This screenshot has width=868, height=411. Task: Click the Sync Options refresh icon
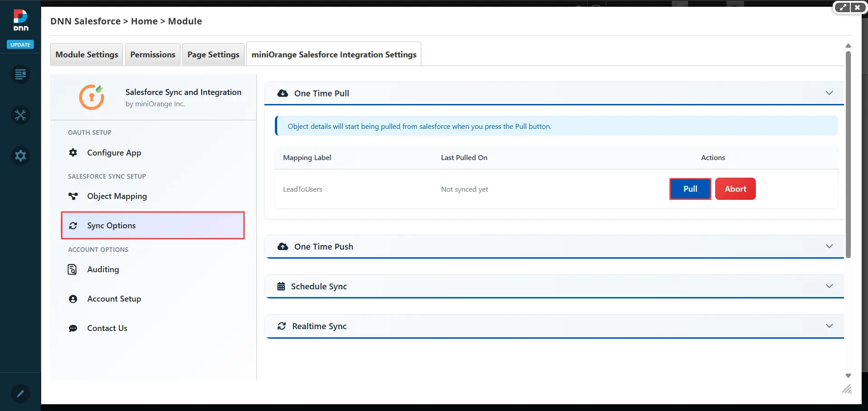(x=73, y=226)
